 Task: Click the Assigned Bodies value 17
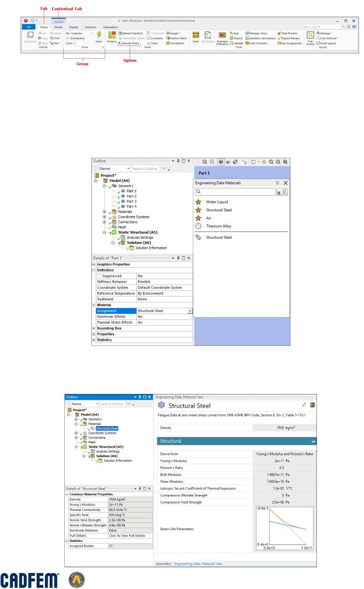point(130,546)
